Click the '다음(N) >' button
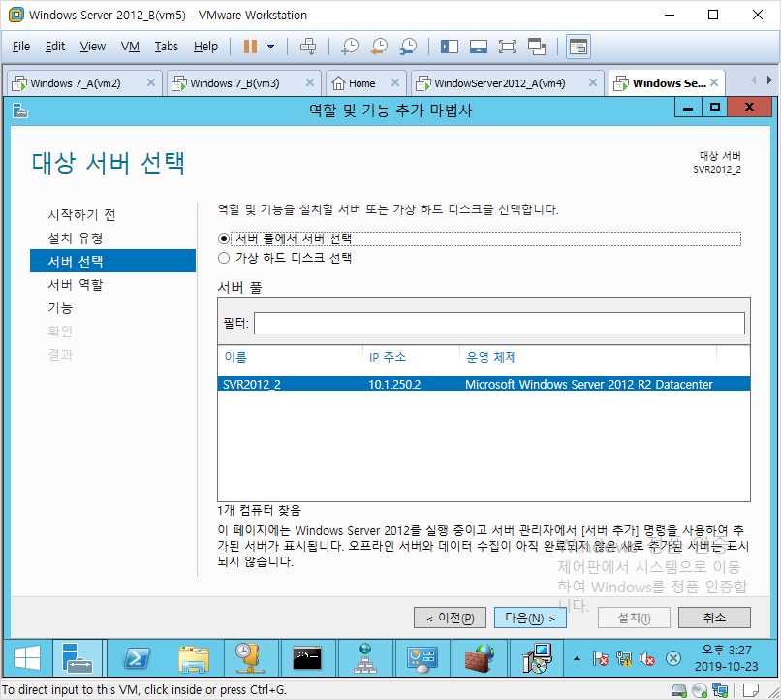This screenshot has height=700, width=781. (x=530, y=618)
